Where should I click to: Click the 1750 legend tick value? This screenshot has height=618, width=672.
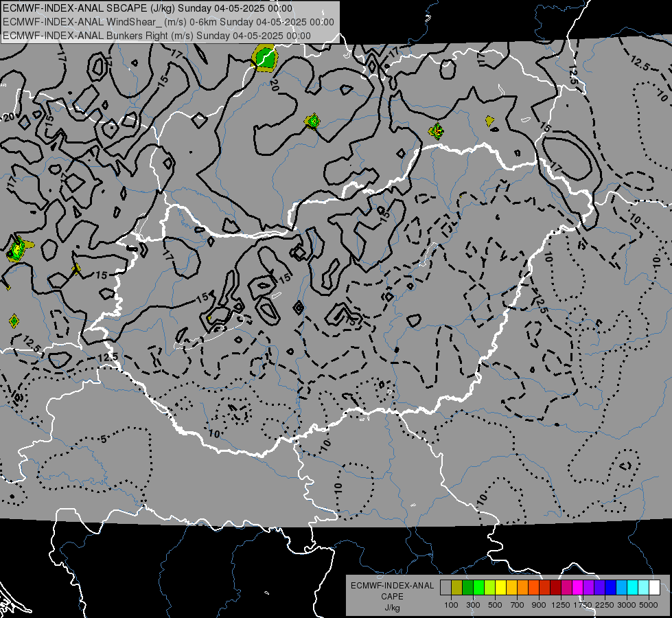point(583,605)
